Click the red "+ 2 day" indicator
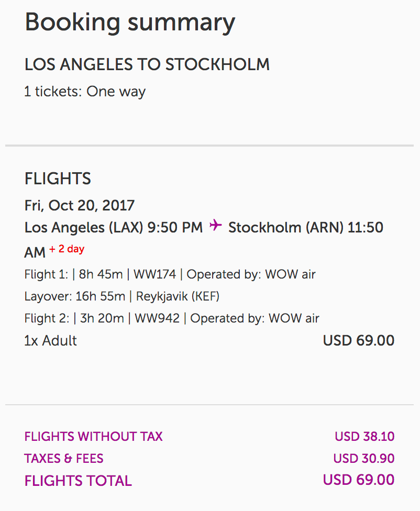This screenshot has width=420, height=511. click(x=67, y=249)
